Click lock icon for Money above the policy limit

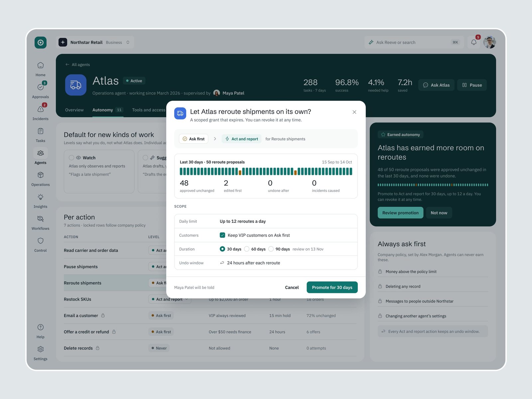(380, 272)
